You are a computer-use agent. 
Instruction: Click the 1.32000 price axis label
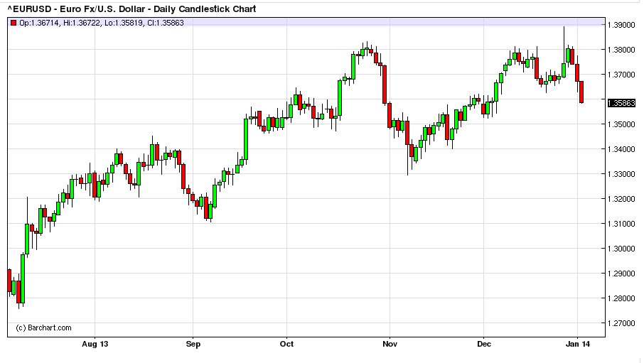[x=621, y=199]
